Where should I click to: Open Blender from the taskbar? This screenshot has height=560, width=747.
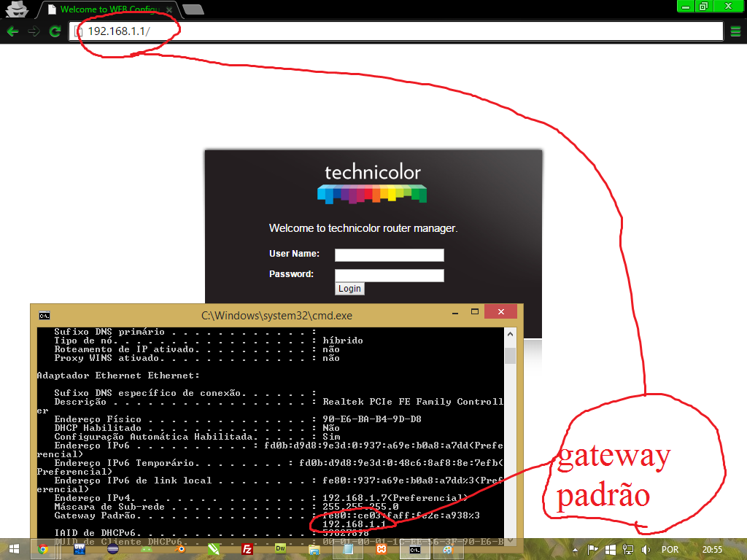(x=179, y=549)
